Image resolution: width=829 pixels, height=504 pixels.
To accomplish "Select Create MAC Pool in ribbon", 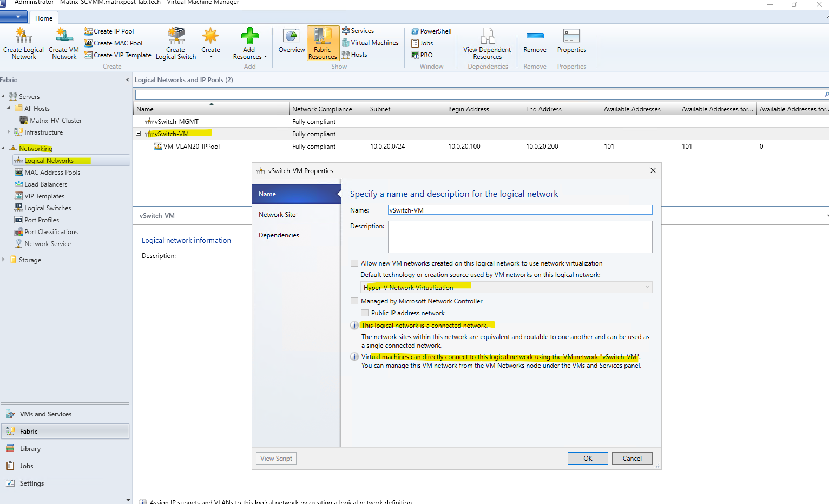I will pos(113,43).
